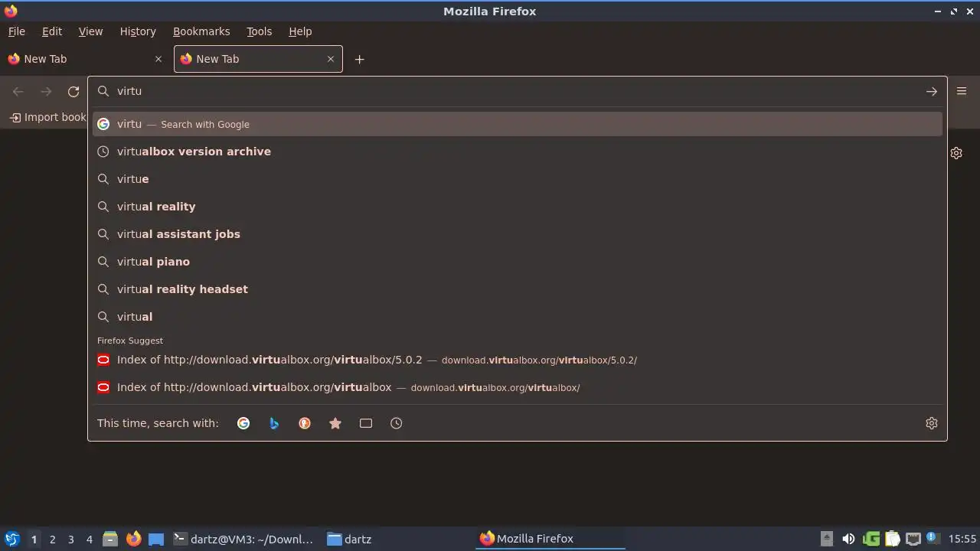Pick the 'virtual reality' suggestion

tap(518, 207)
